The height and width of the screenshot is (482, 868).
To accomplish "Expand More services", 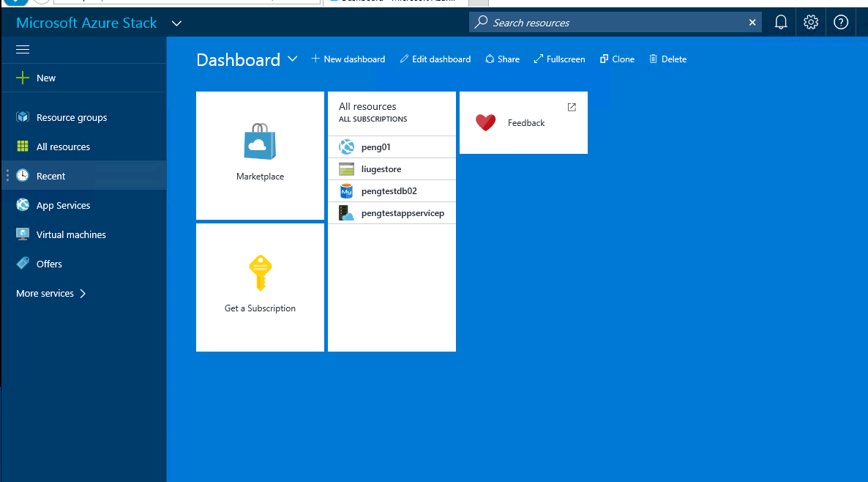I will pyautogui.click(x=51, y=294).
